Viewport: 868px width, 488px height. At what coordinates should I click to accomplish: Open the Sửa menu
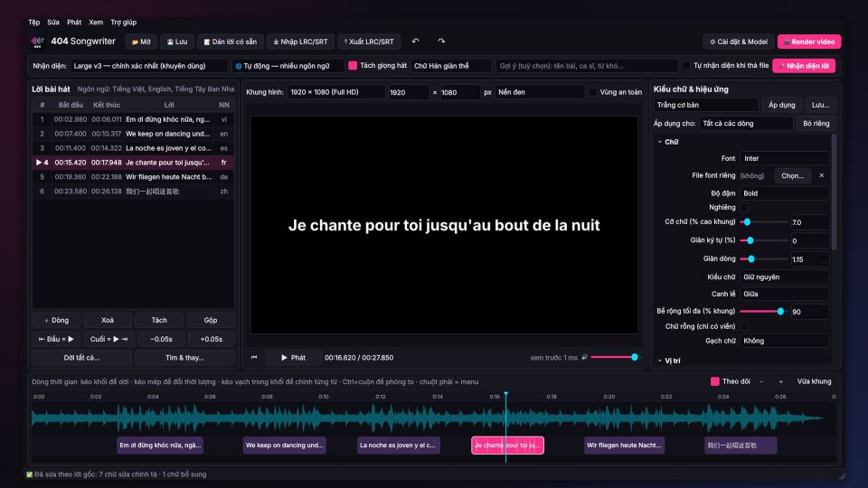[53, 22]
